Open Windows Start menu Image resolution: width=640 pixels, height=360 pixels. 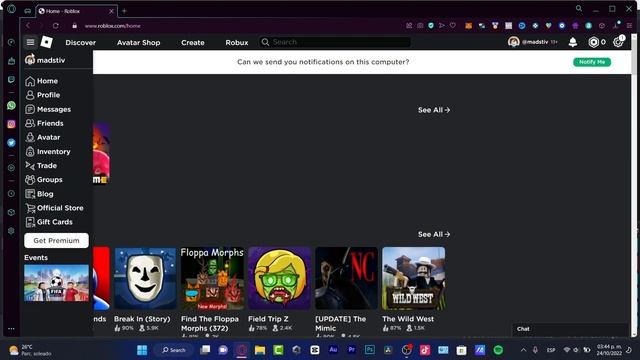[x=142, y=350]
